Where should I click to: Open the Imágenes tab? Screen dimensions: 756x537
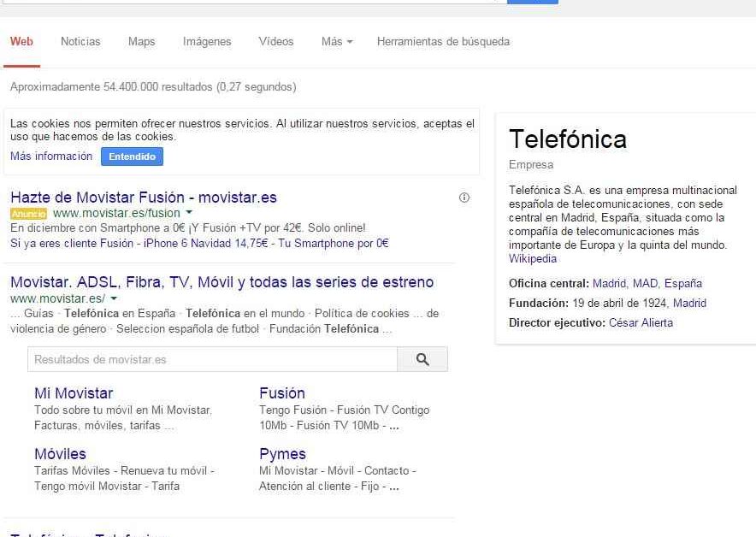207,41
